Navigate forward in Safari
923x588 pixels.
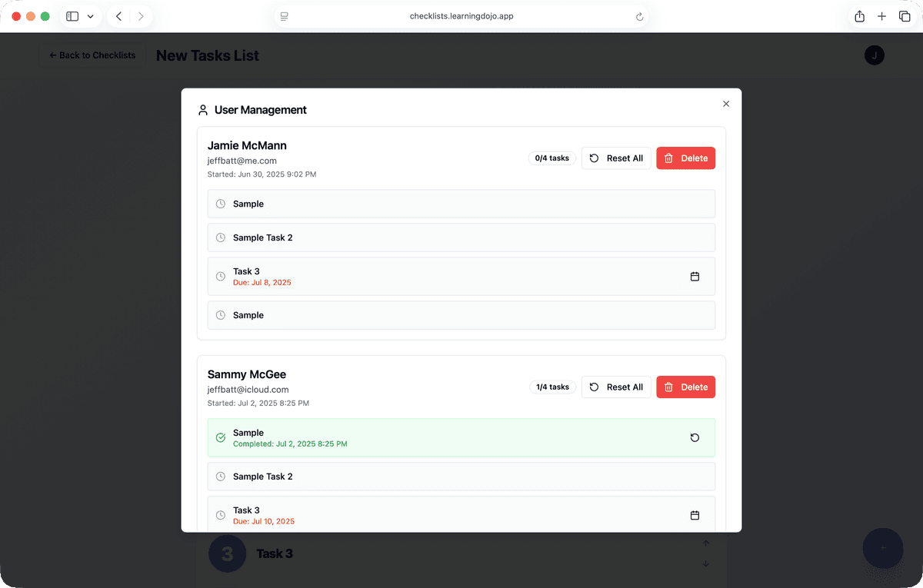pyautogui.click(x=141, y=16)
